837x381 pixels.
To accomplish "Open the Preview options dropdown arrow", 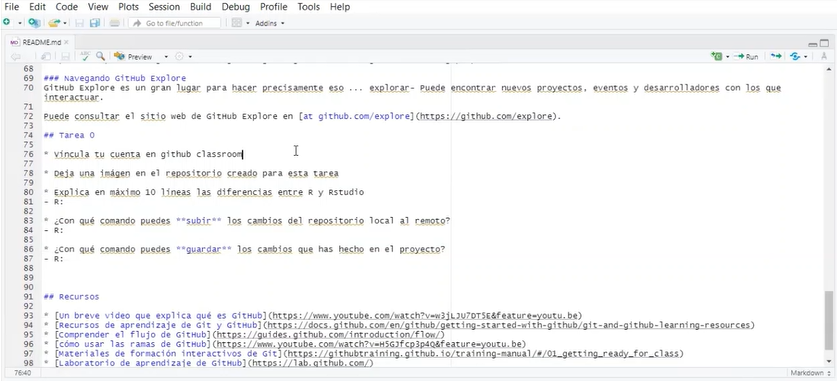I will pyautogui.click(x=166, y=57).
